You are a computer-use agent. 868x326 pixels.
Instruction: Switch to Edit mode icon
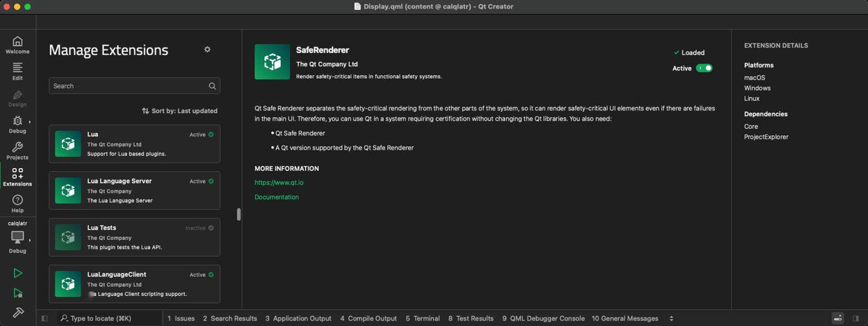coord(17,71)
